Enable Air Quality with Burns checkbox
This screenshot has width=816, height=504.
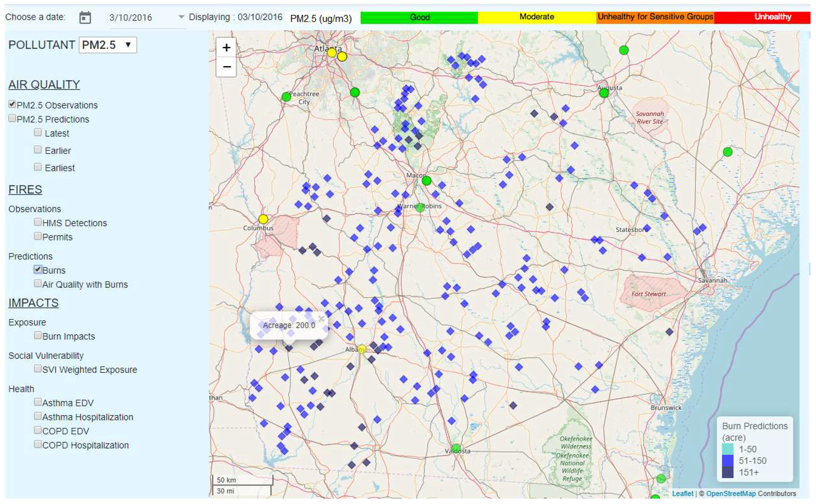pos(38,283)
